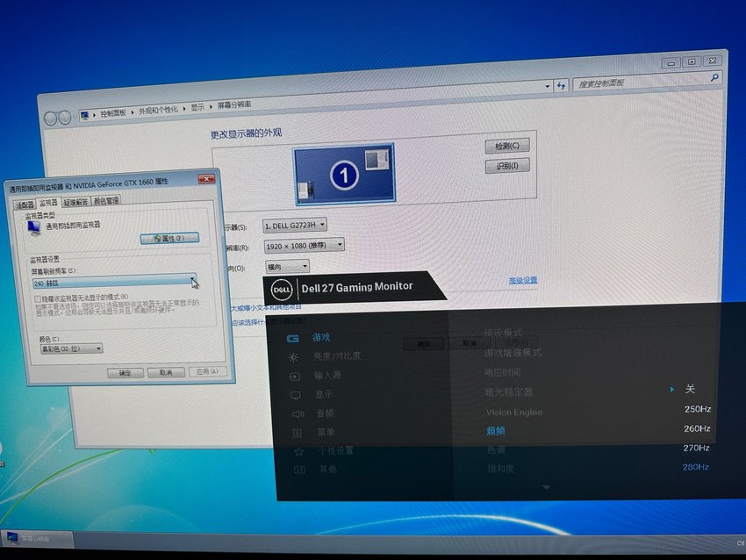Open the 高级设置 link
746x560 pixels.
tap(523, 280)
